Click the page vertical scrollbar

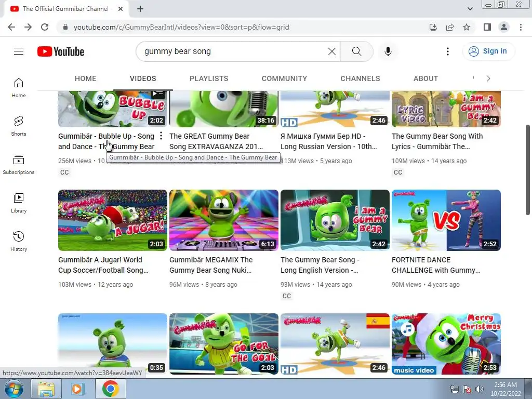click(528, 170)
